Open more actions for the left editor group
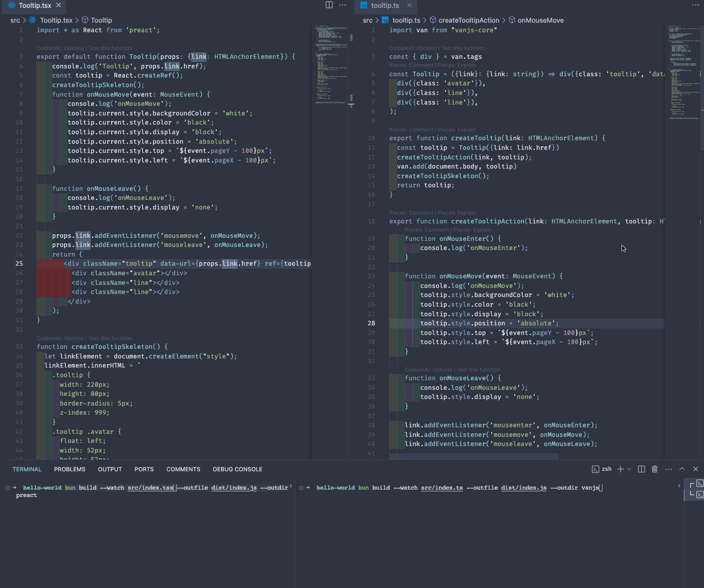The height and width of the screenshot is (588, 704). point(343,5)
